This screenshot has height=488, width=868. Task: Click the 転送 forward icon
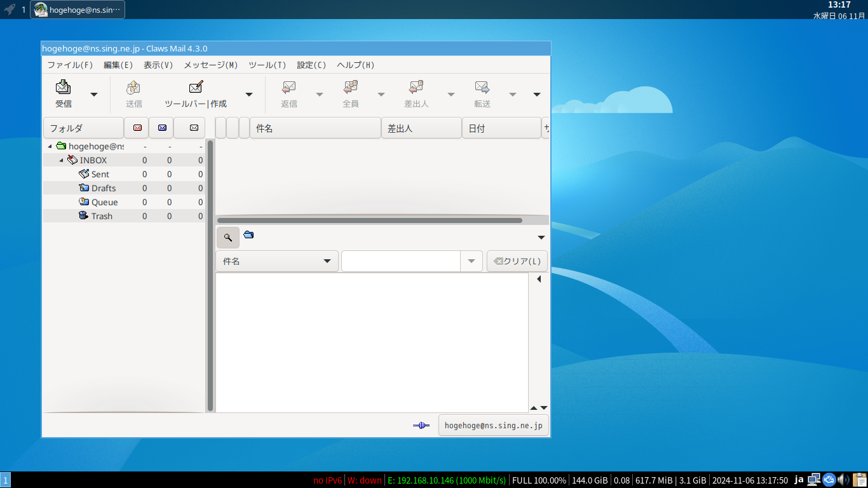(x=482, y=88)
